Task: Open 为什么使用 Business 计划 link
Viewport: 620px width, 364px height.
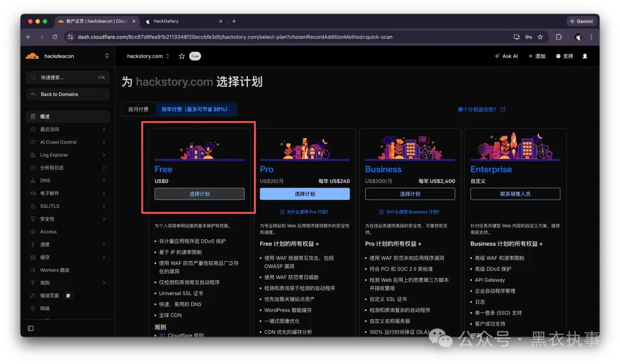Action: tap(409, 212)
